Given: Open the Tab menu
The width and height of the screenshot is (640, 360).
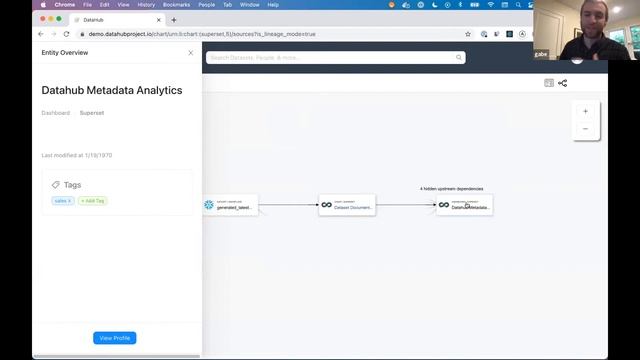Looking at the screenshot, I should click(228, 5).
